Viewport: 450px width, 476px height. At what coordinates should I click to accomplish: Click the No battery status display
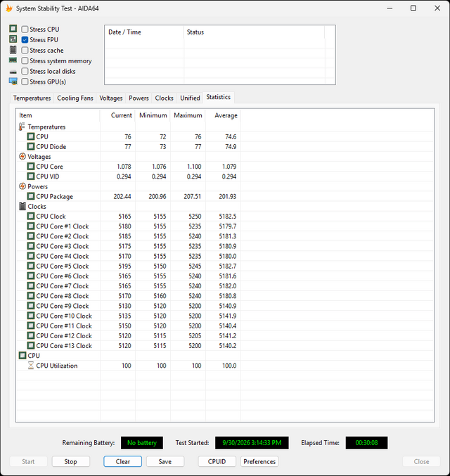coord(142,443)
